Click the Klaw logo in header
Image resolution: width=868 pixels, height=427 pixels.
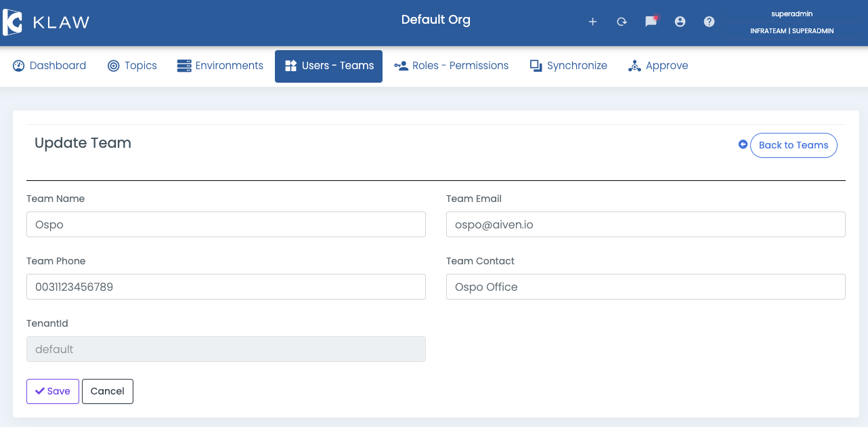[x=46, y=22]
